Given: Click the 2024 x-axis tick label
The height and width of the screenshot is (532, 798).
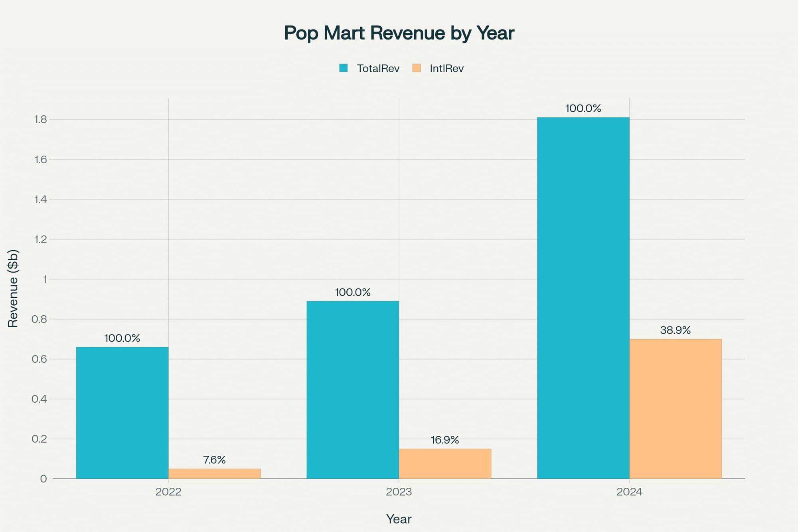Looking at the screenshot, I should tap(630, 492).
